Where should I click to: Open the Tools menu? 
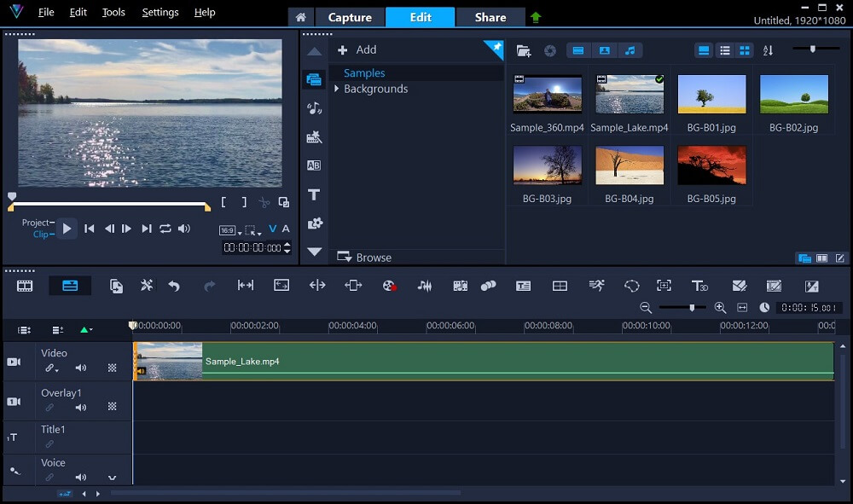coord(113,12)
